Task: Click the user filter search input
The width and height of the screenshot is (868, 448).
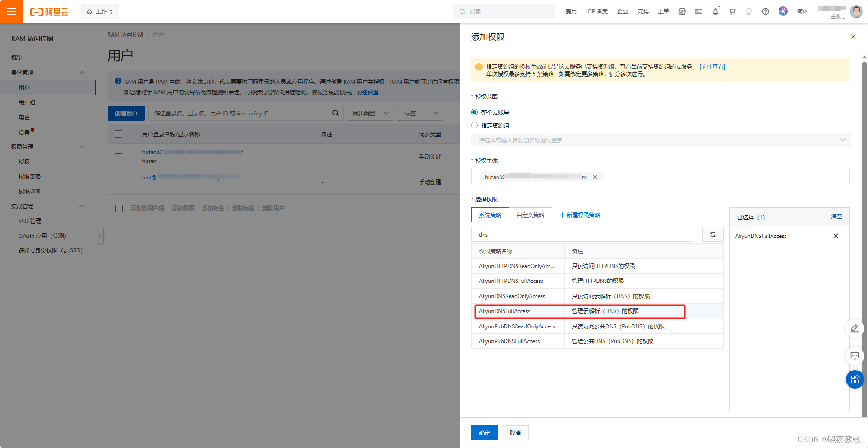Action: point(238,113)
